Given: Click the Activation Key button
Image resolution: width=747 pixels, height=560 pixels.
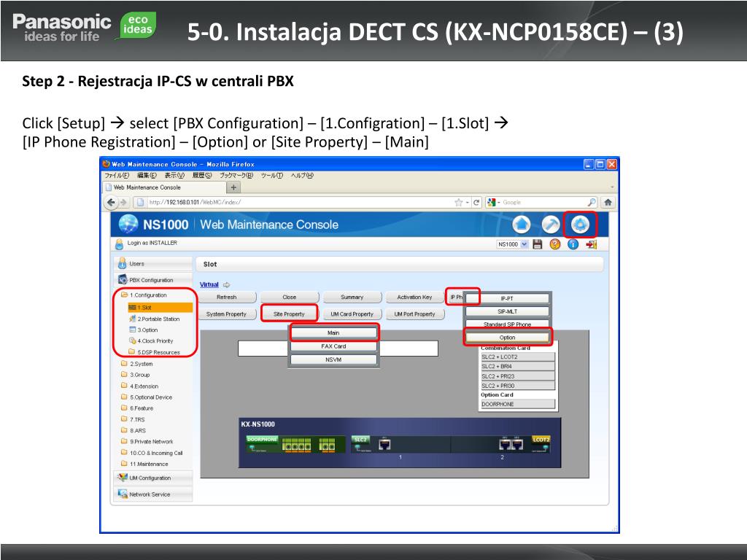Looking at the screenshot, I should (x=414, y=297).
